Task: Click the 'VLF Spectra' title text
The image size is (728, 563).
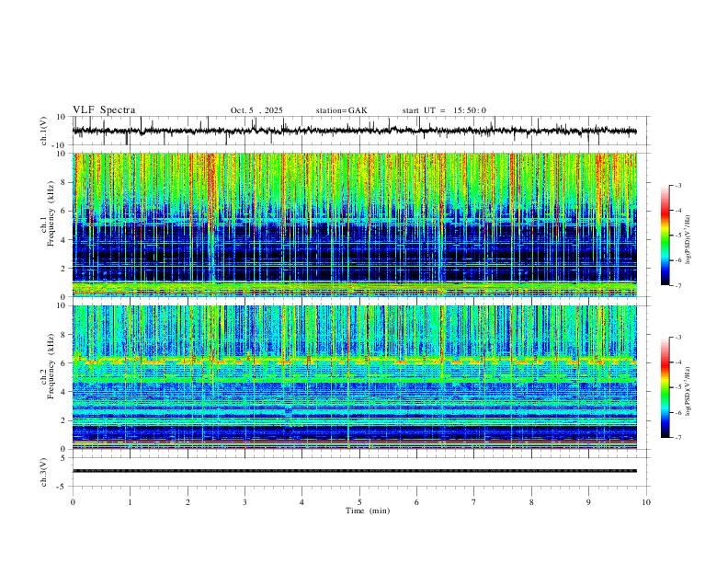Action: [x=104, y=110]
